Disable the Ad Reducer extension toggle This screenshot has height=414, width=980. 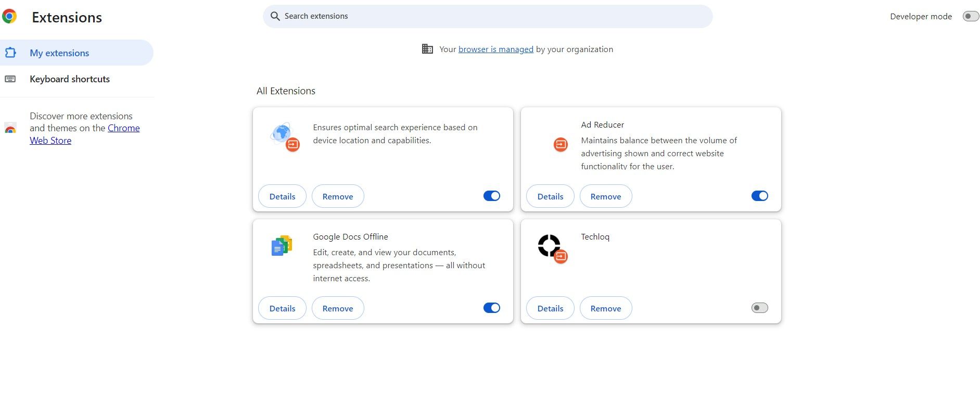point(759,196)
